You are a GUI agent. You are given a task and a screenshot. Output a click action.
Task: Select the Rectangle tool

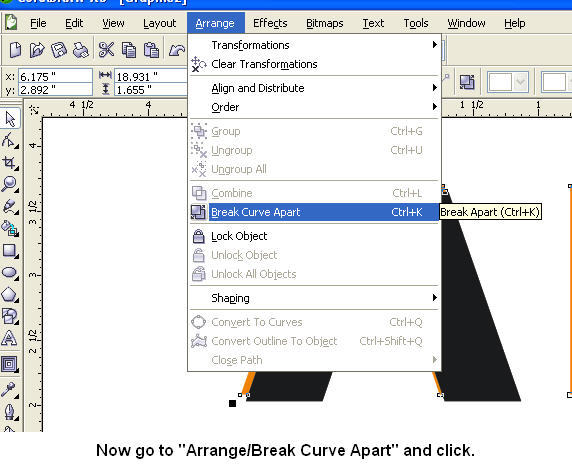(x=9, y=251)
